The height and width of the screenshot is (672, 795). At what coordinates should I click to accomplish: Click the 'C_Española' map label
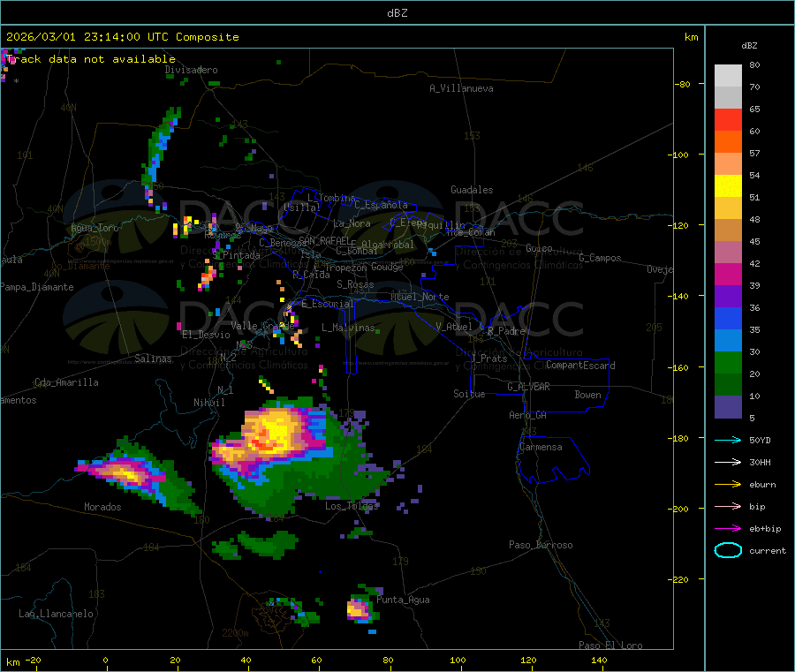(x=381, y=205)
